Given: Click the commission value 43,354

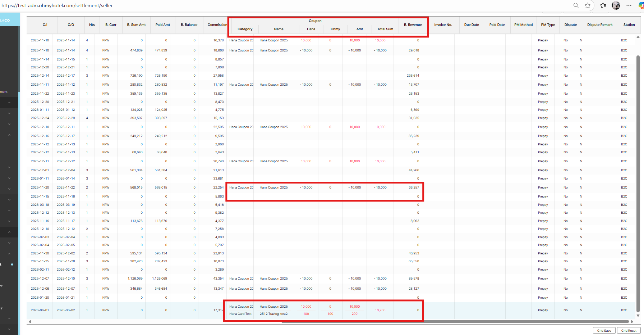Looking at the screenshot, I should point(218,279).
